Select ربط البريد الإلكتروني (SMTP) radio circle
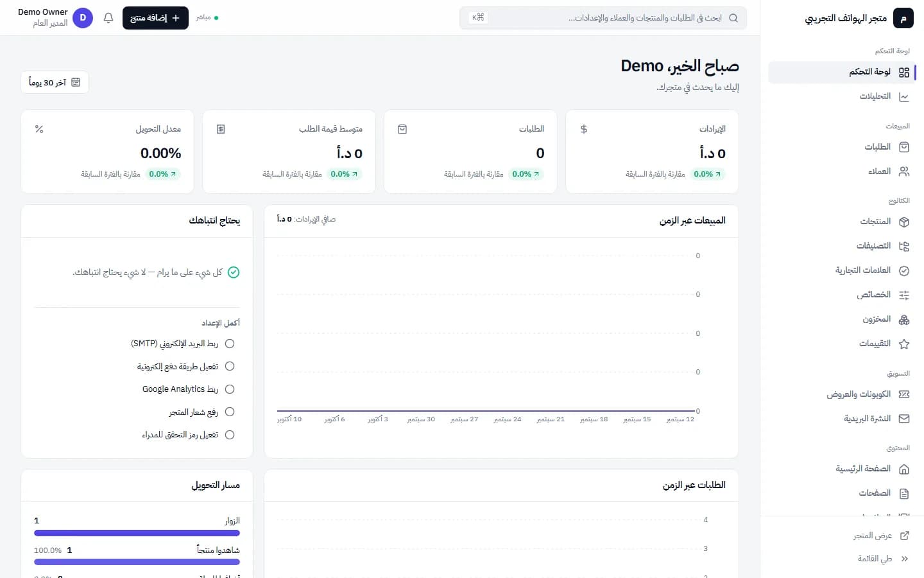 (230, 344)
